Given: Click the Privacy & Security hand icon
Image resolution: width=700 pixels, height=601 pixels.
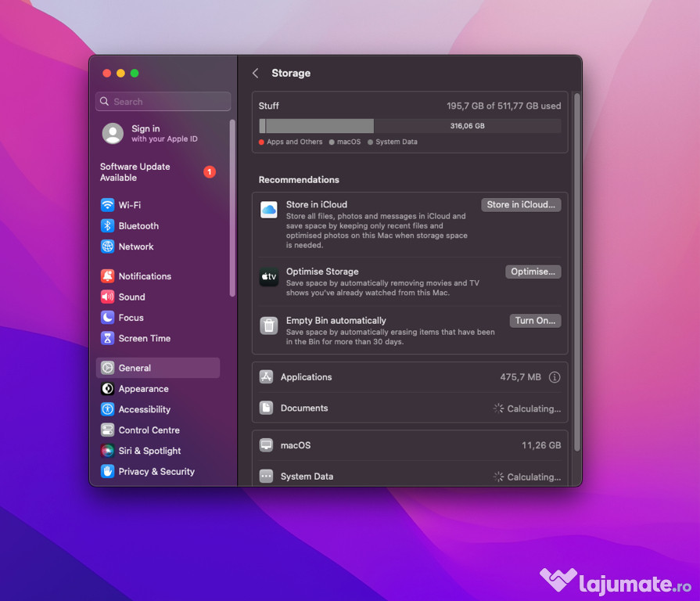Looking at the screenshot, I should pyautogui.click(x=107, y=472).
